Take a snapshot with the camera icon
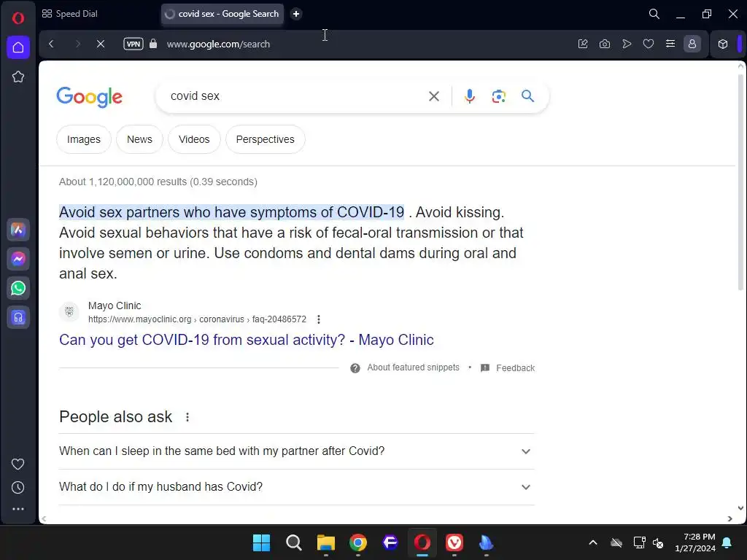 pos(605,44)
